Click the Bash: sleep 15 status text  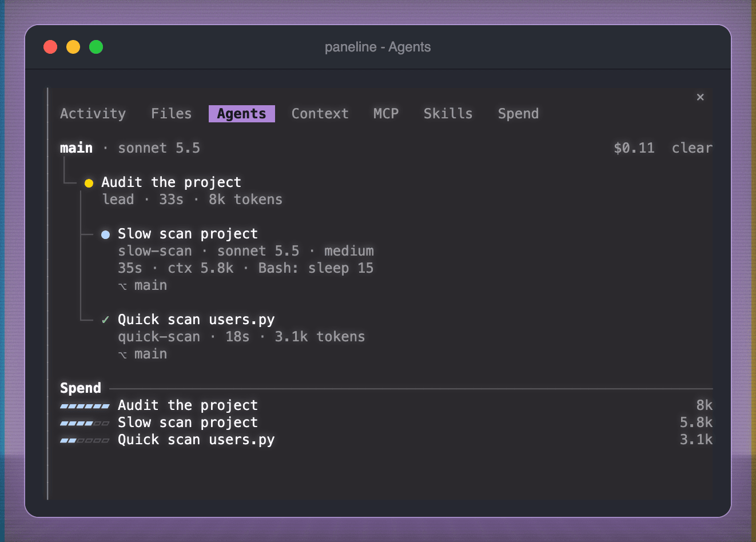[316, 268]
